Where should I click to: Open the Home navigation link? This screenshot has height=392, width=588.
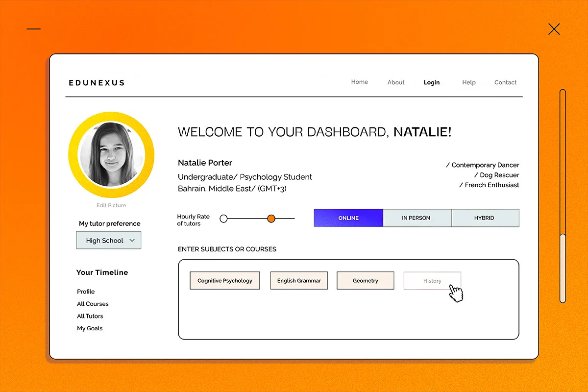(359, 82)
